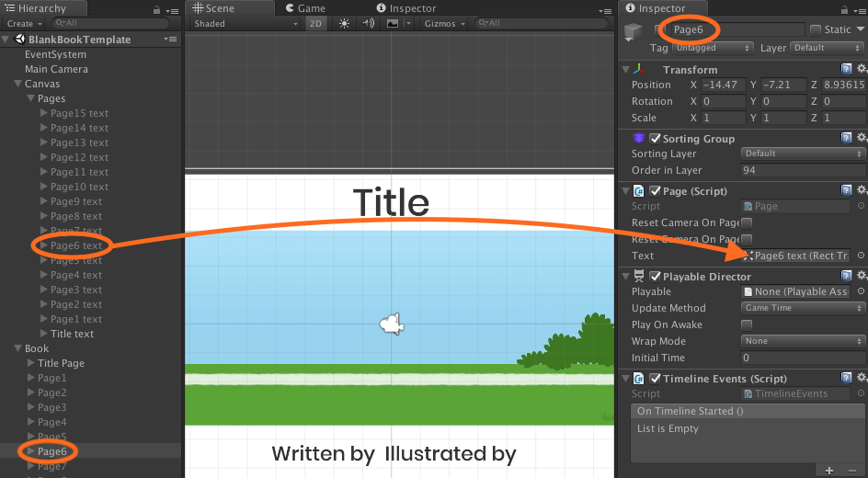The width and height of the screenshot is (868, 478).
Task: Click Hierarchy search field
Action: pos(110,23)
